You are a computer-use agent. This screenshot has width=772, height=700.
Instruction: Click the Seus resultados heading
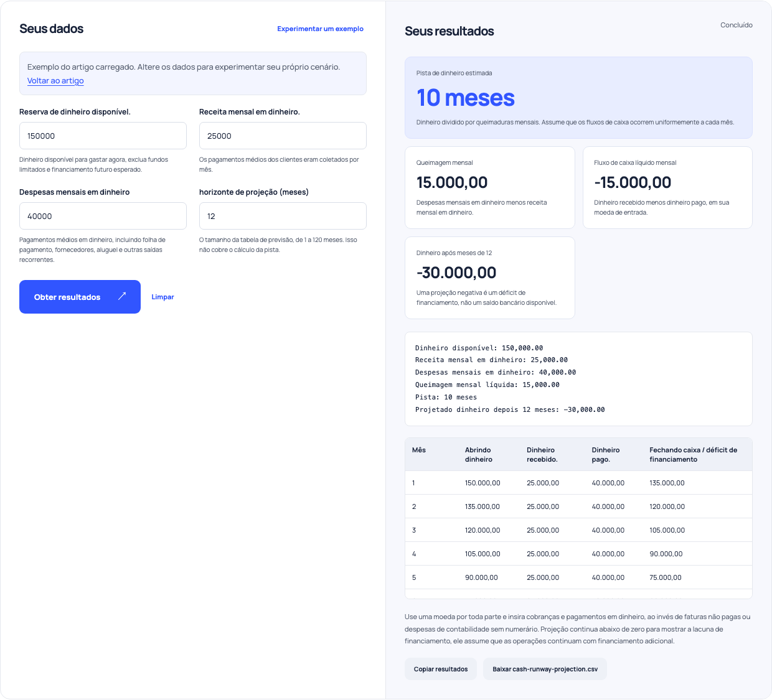tap(449, 31)
